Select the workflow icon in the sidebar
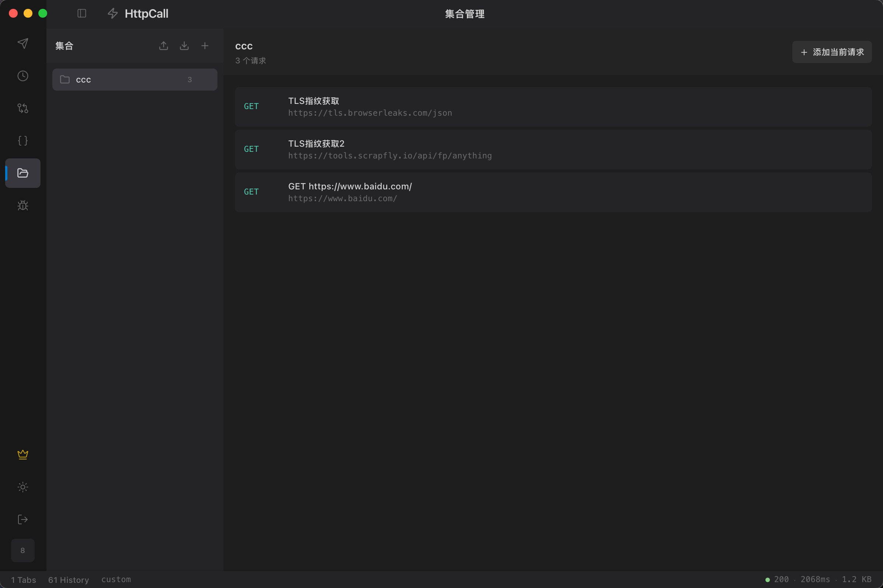883x588 pixels. tap(22, 108)
